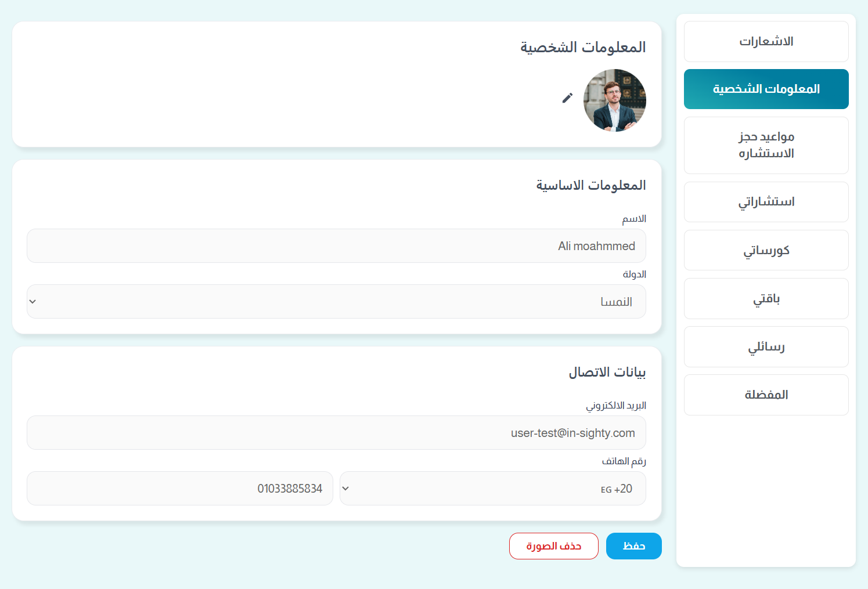The image size is (868, 589).
Task: Click the circular profile photo thumbnail
Action: point(614,100)
